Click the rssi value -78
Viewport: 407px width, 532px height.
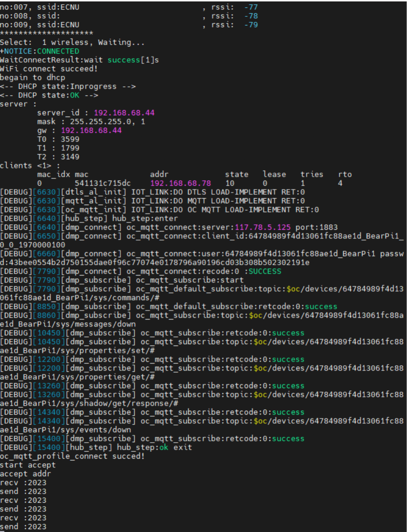251,16
